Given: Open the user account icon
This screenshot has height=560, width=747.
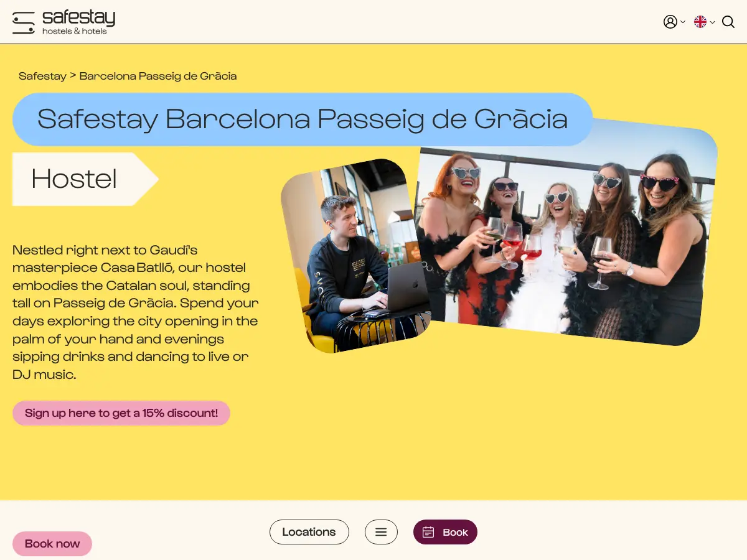Looking at the screenshot, I should [x=670, y=22].
